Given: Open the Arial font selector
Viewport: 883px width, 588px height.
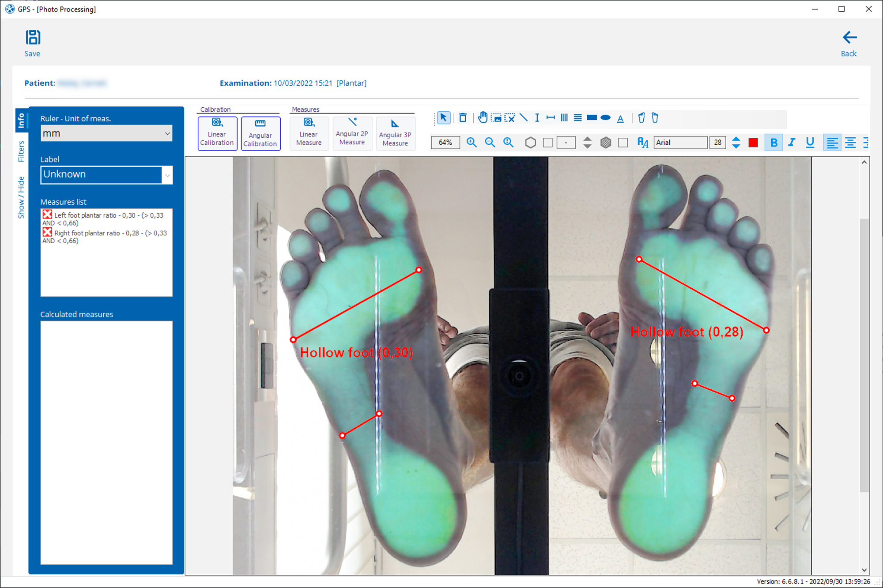Looking at the screenshot, I should click(x=680, y=143).
